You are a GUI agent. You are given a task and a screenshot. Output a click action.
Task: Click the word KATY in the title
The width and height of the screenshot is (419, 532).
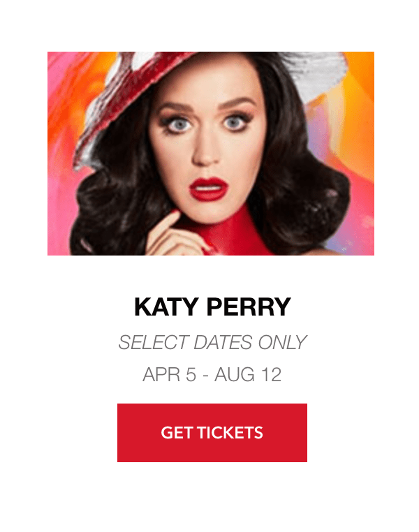166,306
